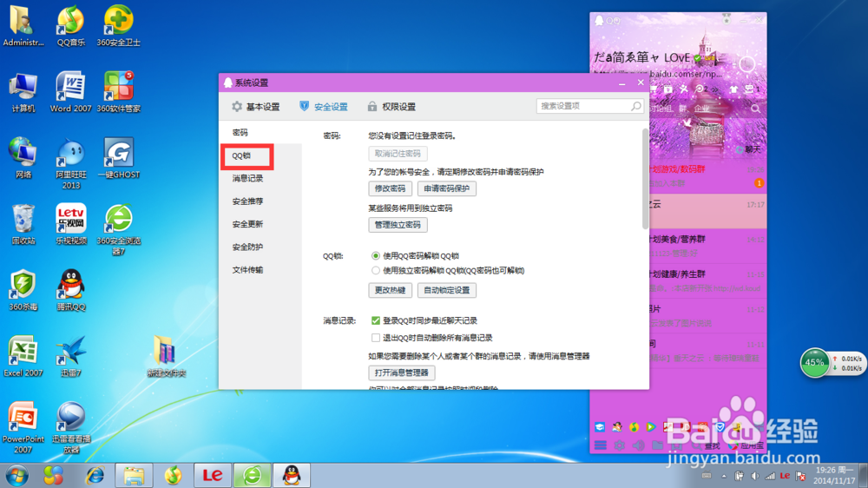Click the Windows Start orb
868x488 pixels.
(16, 475)
